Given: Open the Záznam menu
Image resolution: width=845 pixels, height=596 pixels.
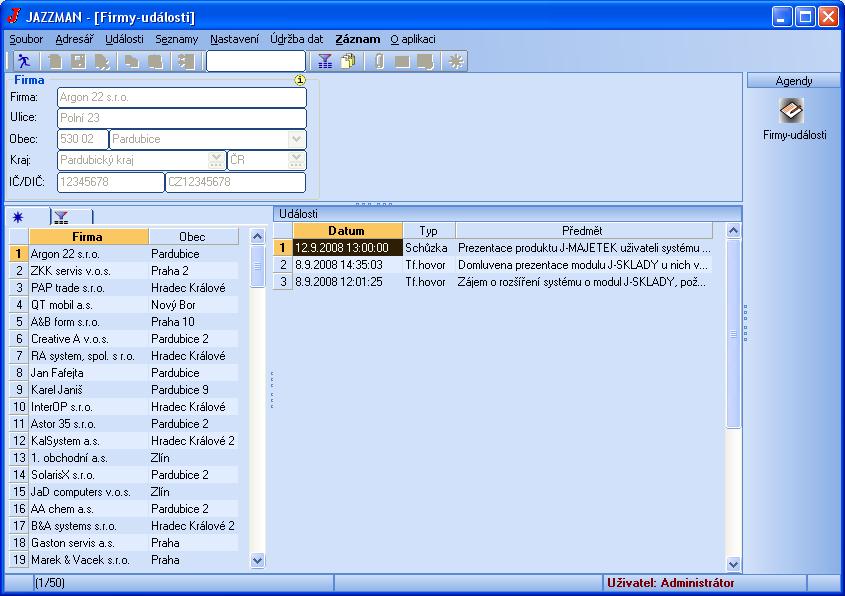Looking at the screenshot, I should 358,39.
